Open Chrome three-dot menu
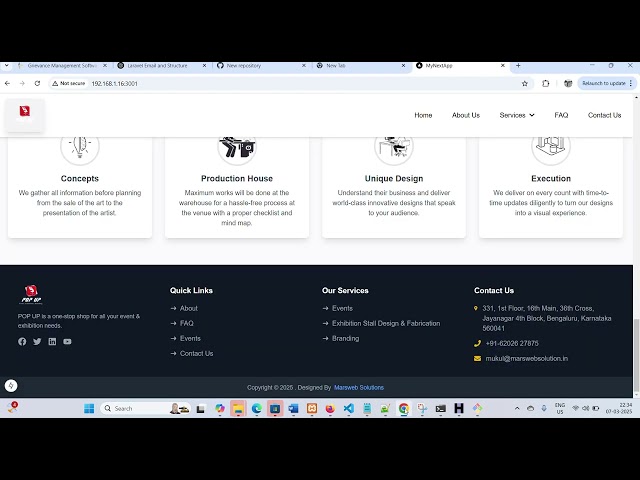Image resolution: width=640 pixels, height=480 pixels. click(631, 83)
